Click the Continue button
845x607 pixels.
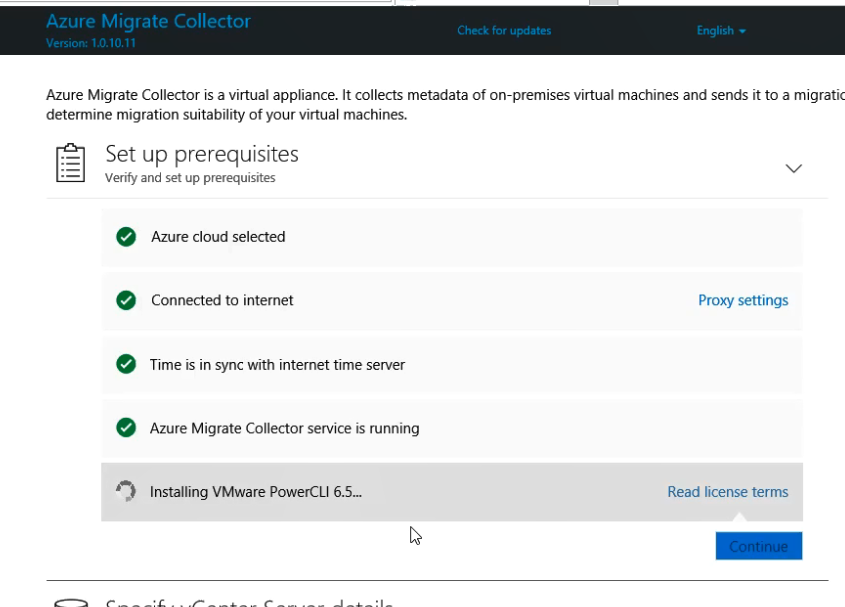point(759,546)
